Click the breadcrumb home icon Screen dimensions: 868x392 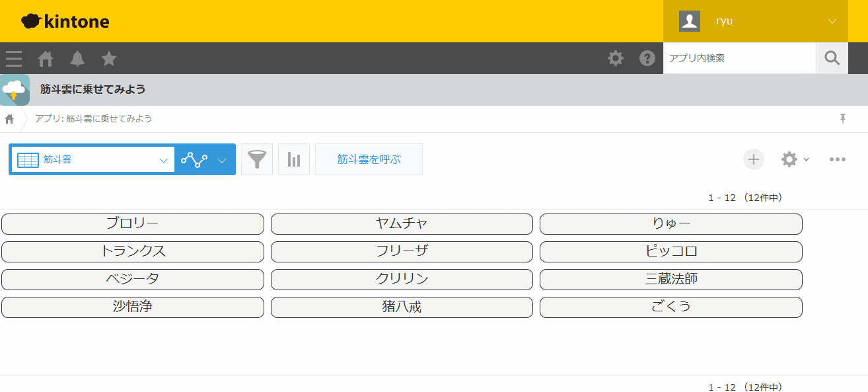[x=9, y=119]
